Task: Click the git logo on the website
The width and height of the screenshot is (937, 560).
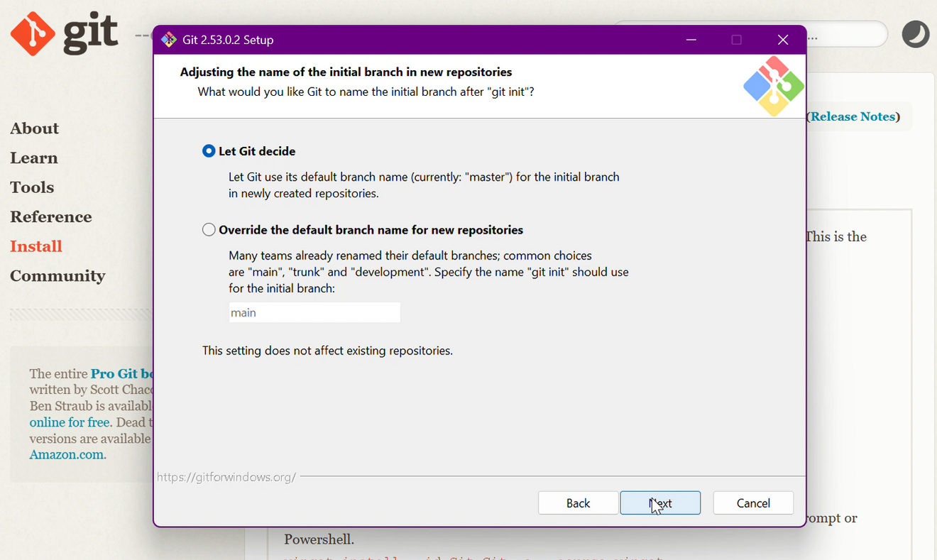Action: click(65, 33)
